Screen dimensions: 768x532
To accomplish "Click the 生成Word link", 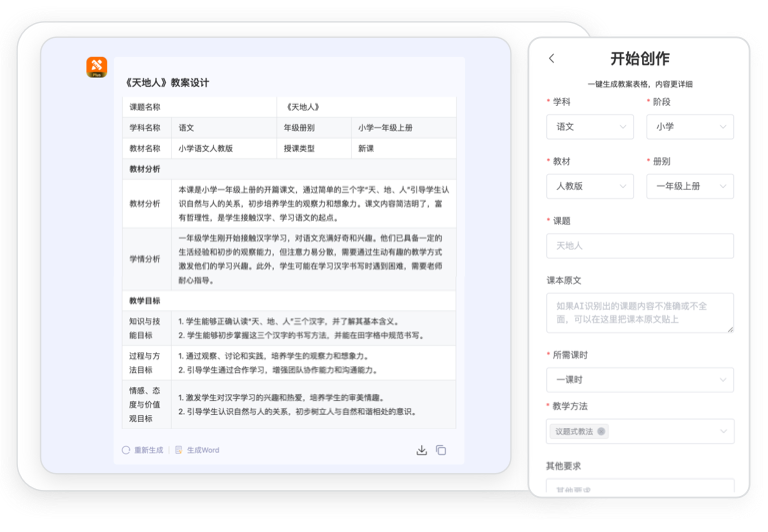I will (202, 450).
